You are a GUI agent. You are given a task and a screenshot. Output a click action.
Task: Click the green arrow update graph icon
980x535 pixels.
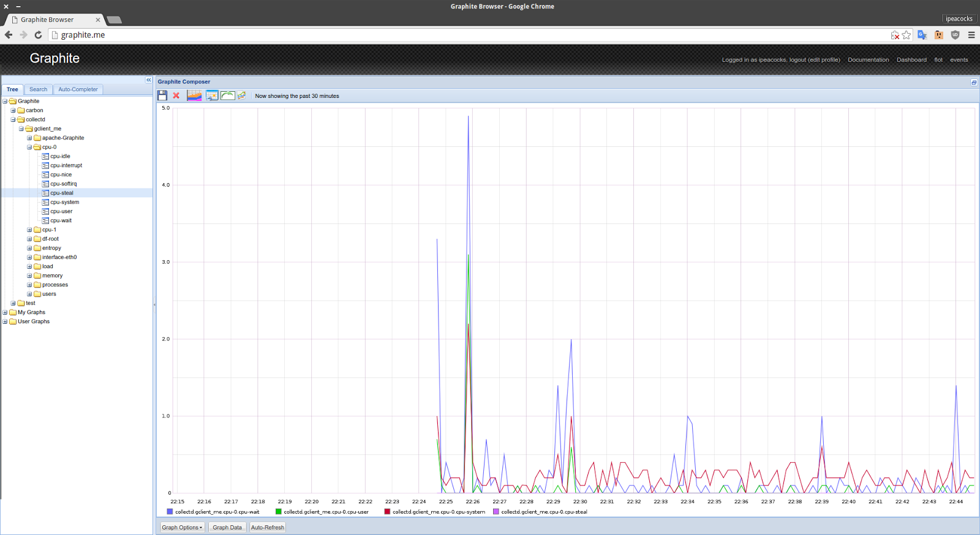(x=228, y=95)
